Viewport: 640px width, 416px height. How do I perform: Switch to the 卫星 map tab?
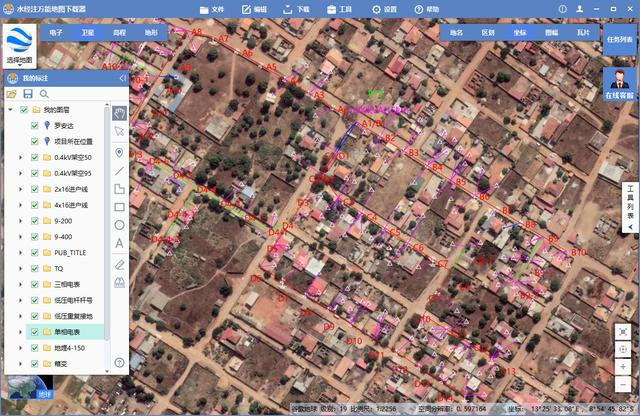click(x=88, y=32)
